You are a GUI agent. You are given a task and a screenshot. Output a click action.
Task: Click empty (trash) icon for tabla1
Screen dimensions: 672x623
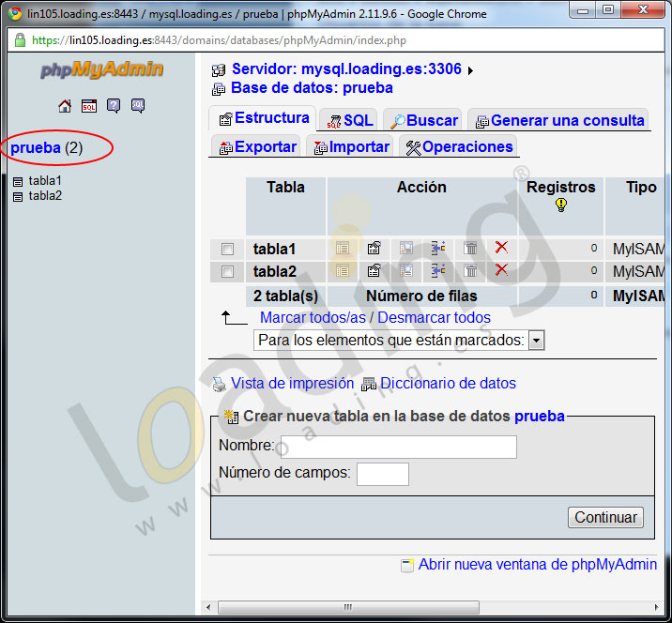[x=470, y=248]
